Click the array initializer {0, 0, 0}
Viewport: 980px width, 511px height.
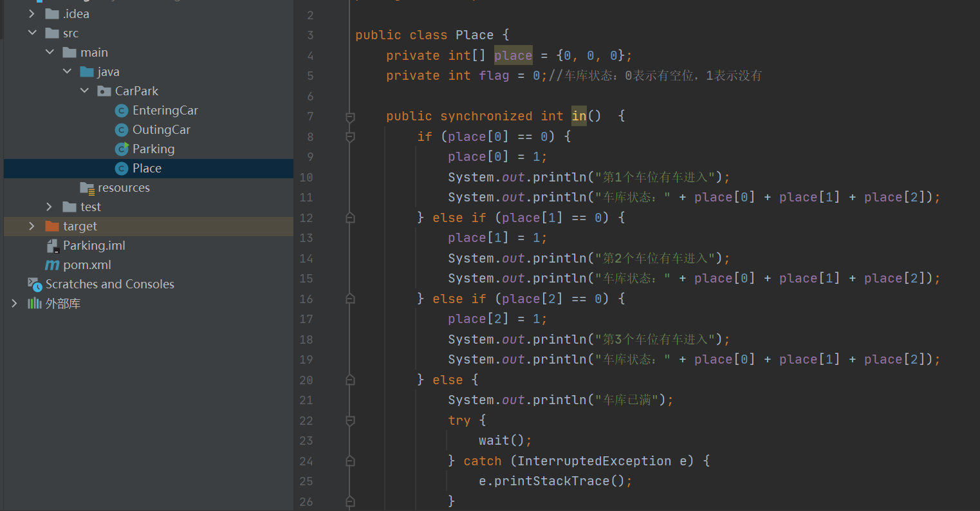591,55
